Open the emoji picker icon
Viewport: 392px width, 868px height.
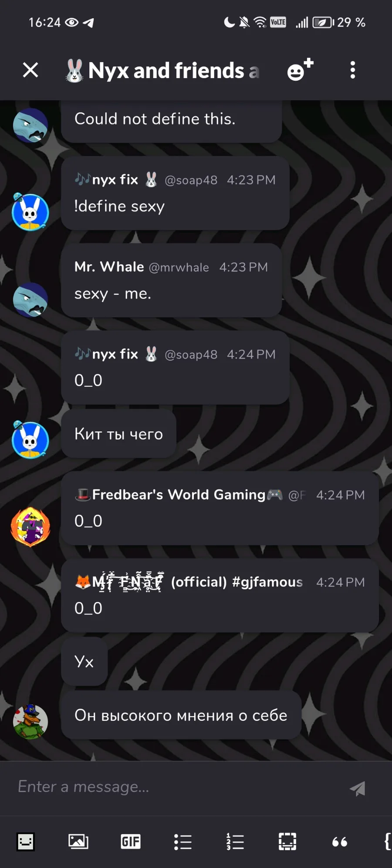[26, 841]
